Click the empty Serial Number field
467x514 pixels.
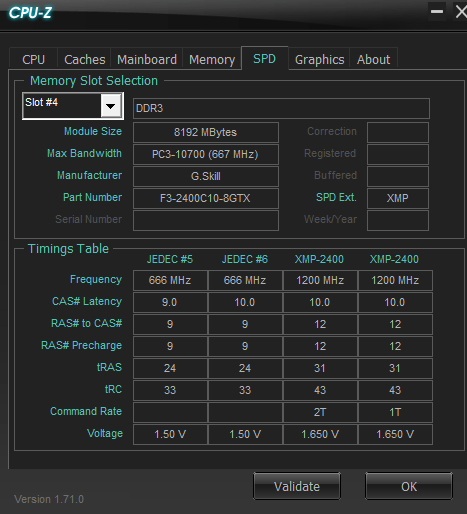206,220
